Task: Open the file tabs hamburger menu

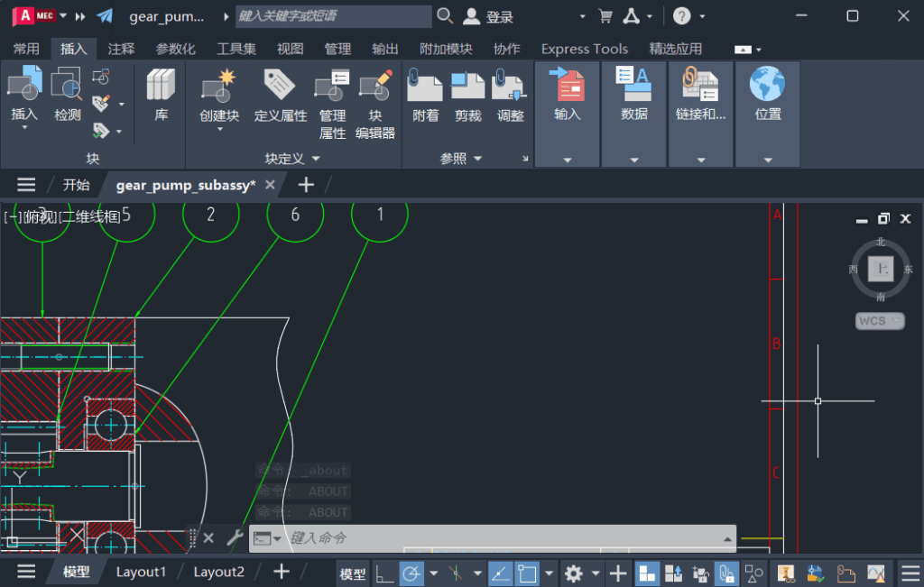Action: (x=26, y=185)
